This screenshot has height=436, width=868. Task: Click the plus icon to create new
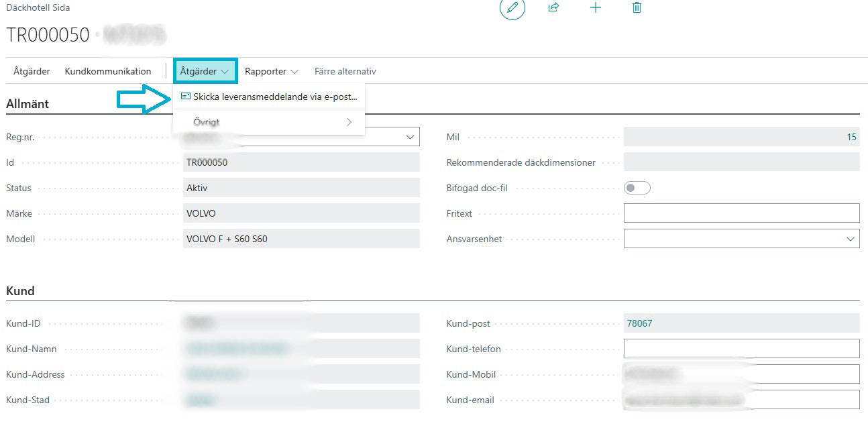pyautogui.click(x=595, y=8)
